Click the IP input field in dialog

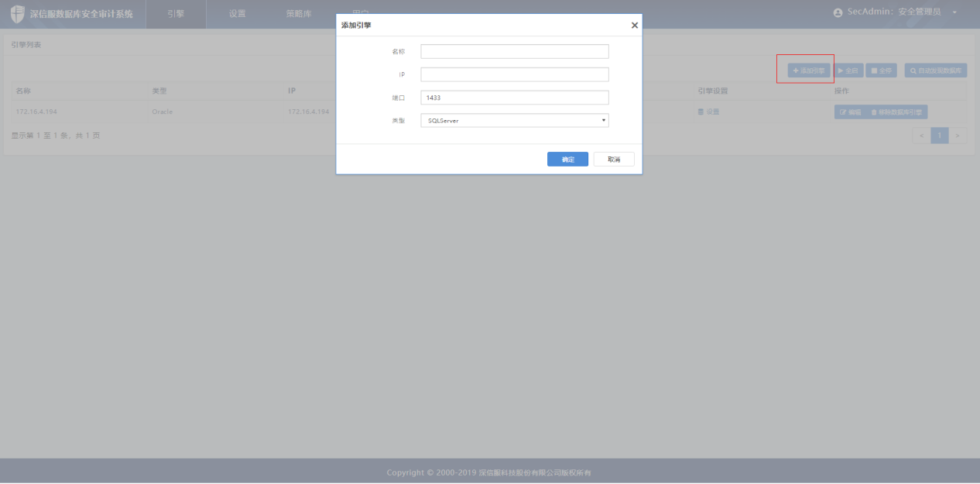tap(515, 74)
